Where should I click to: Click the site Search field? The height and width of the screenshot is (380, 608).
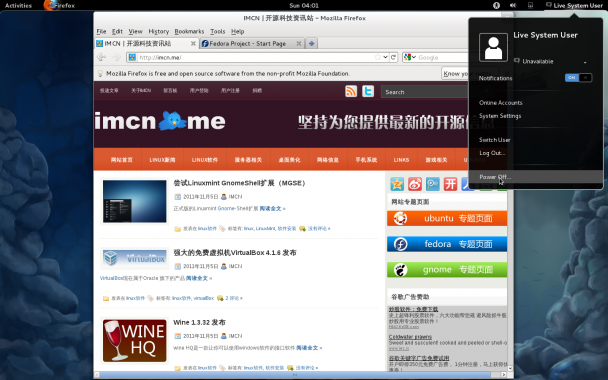425,92
